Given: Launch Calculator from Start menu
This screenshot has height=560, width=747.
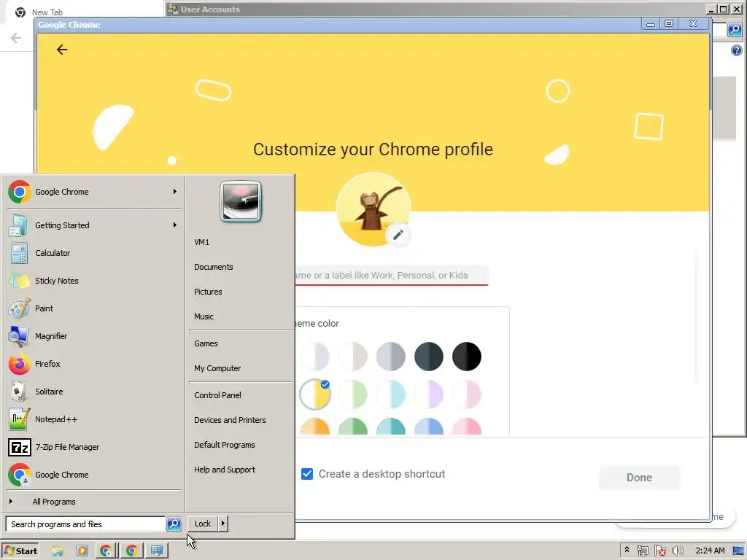Looking at the screenshot, I should point(94,253).
